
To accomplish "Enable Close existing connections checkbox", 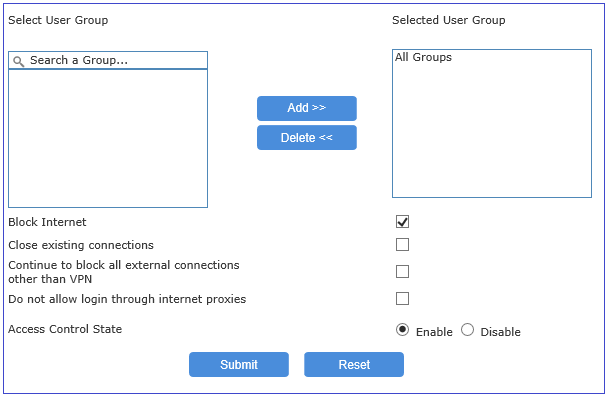I will coord(402,245).
